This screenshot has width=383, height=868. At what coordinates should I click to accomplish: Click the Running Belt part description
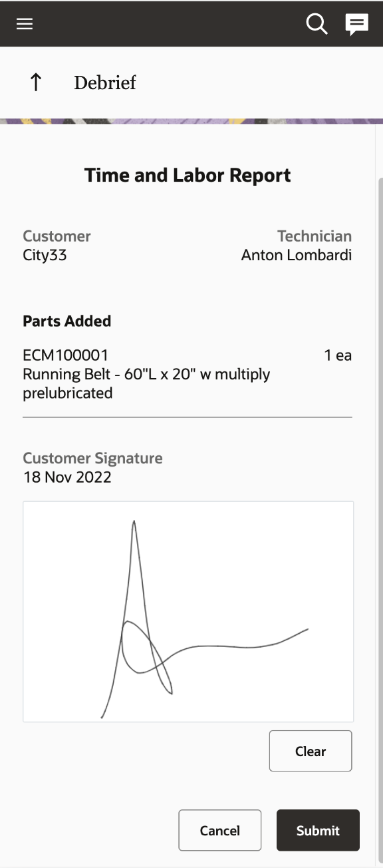146,383
